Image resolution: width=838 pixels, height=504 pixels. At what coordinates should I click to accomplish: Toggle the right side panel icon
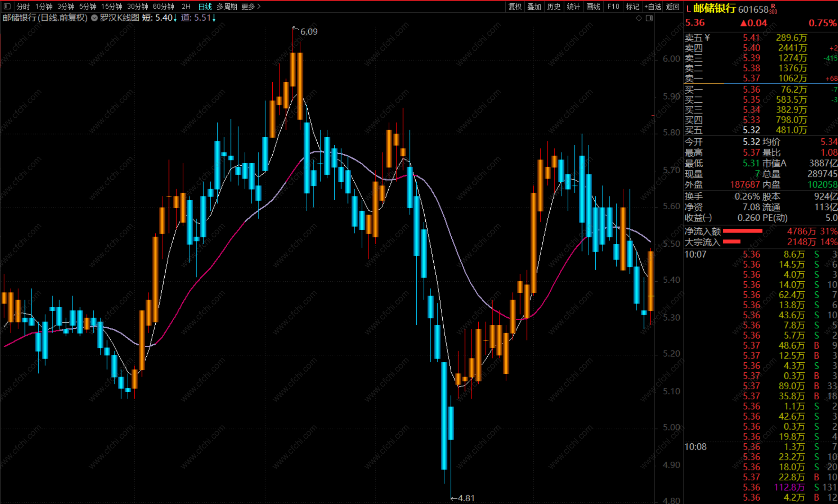(649, 18)
